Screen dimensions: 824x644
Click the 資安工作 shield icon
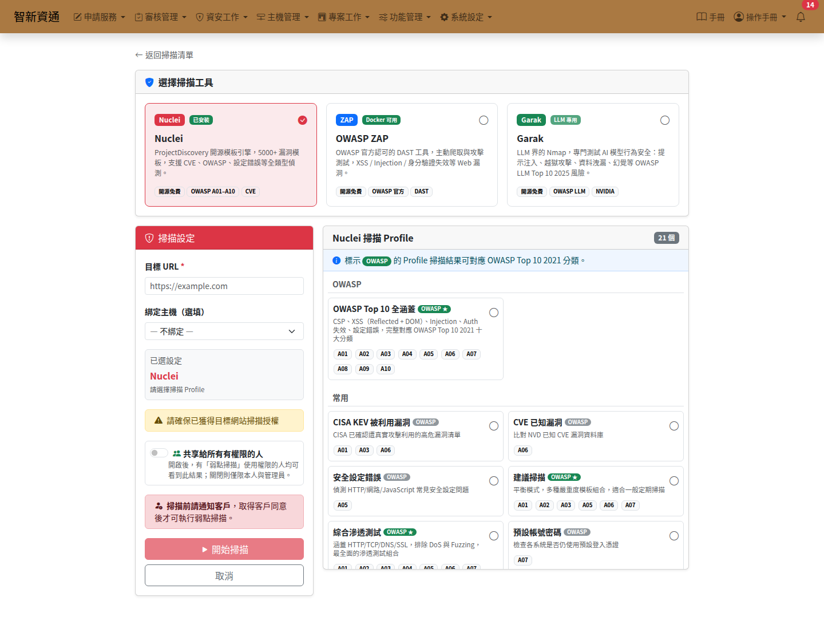pyautogui.click(x=200, y=17)
